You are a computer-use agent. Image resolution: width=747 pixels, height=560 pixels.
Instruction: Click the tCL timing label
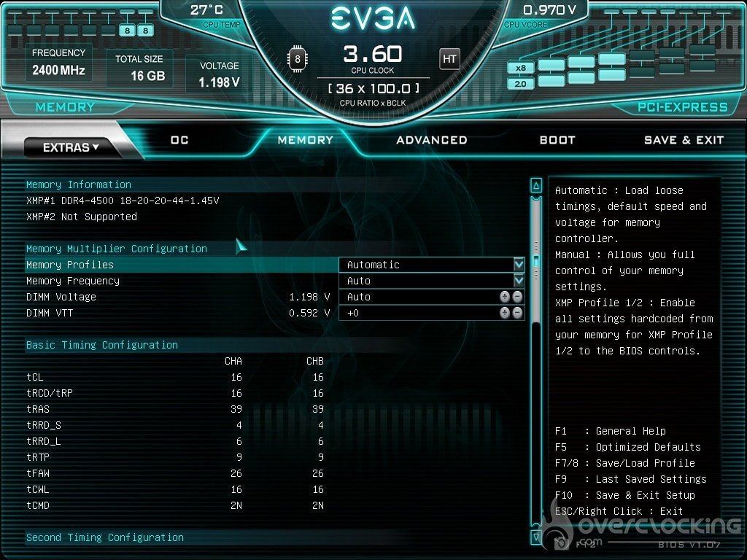tap(35, 377)
